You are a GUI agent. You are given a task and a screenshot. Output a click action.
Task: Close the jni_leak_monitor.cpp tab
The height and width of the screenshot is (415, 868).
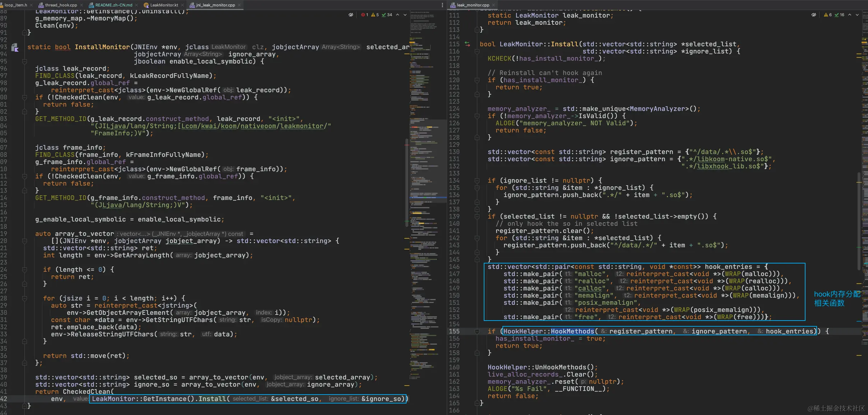coord(239,5)
